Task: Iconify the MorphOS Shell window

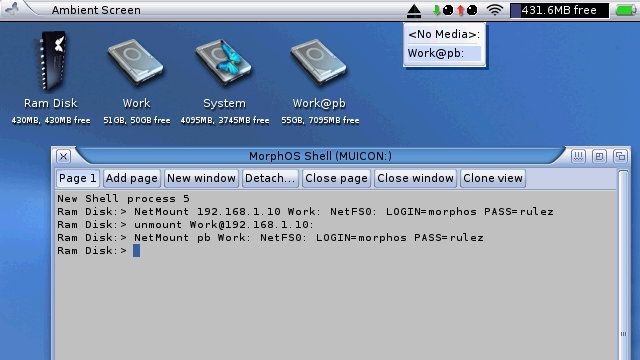Action: [578, 156]
